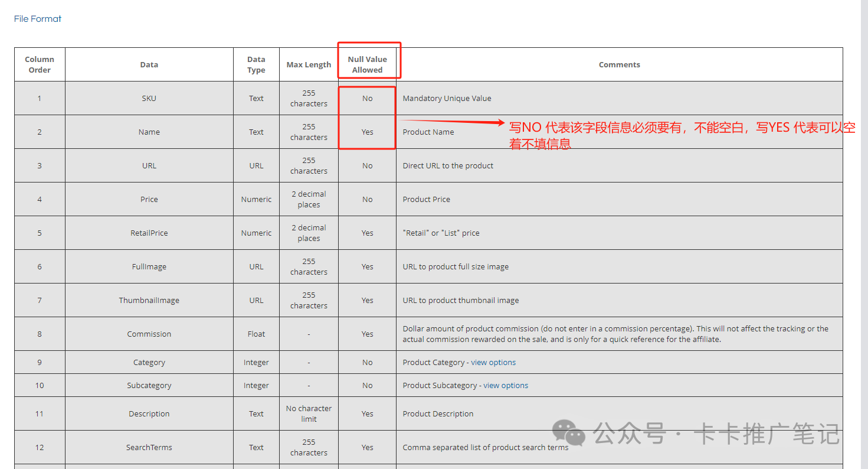Select the "Retail" or "List" price comment

point(441,233)
